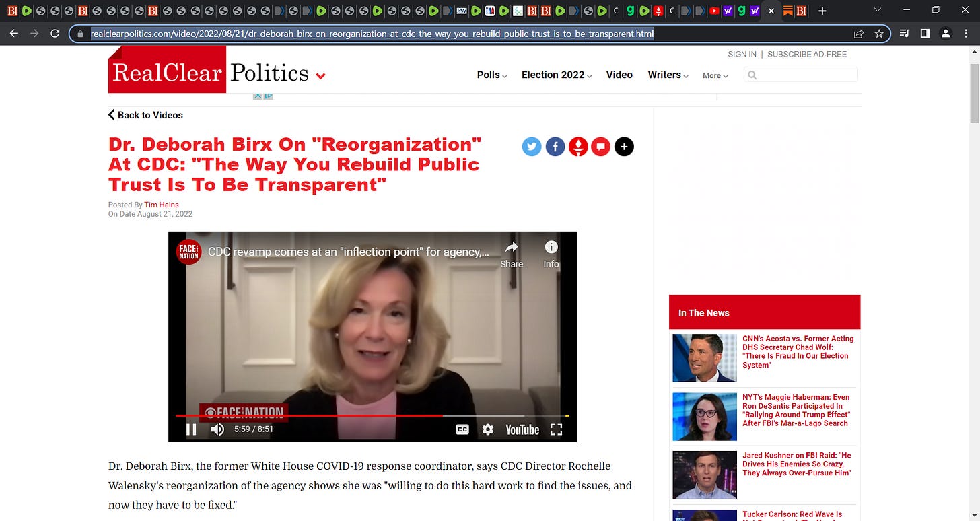Click Jared Kushner thumbnail
980x521 pixels.
[x=705, y=475]
